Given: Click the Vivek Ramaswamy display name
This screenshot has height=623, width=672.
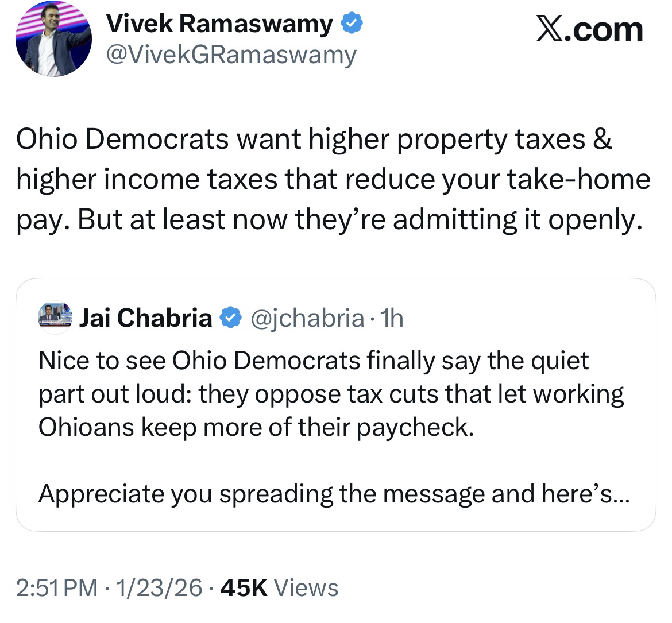Looking at the screenshot, I should coord(219,24).
